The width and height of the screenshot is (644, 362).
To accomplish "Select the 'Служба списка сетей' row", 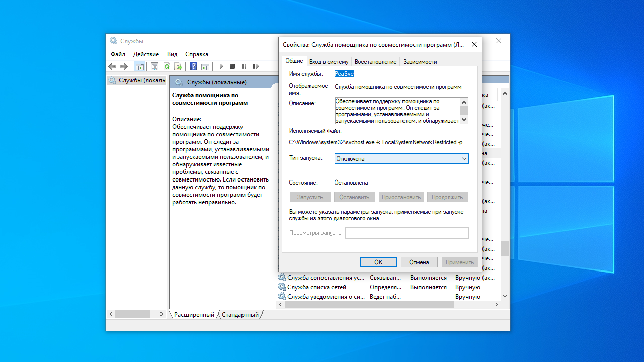I will pos(389,287).
